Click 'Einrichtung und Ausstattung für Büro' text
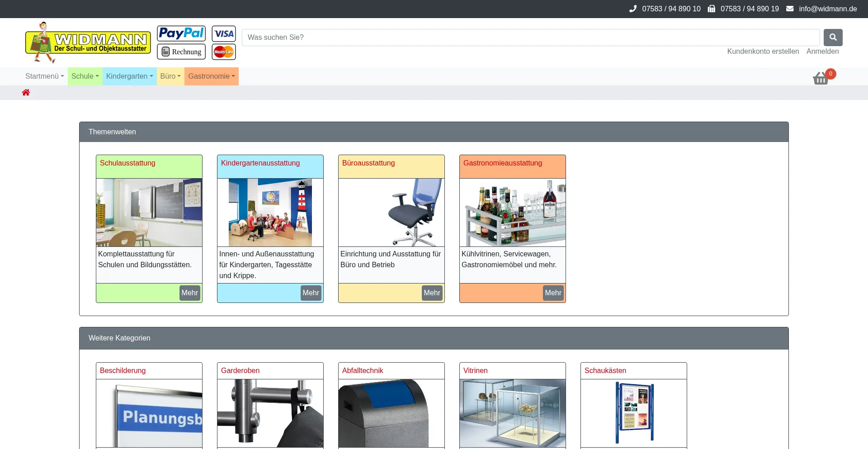Screen dimensions: 868x449 coord(391,260)
